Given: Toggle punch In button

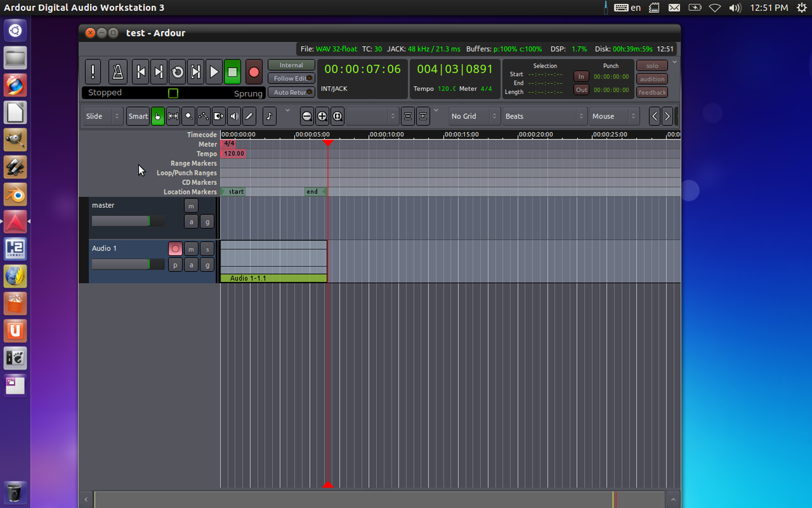Looking at the screenshot, I should click(x=581, y=77).
